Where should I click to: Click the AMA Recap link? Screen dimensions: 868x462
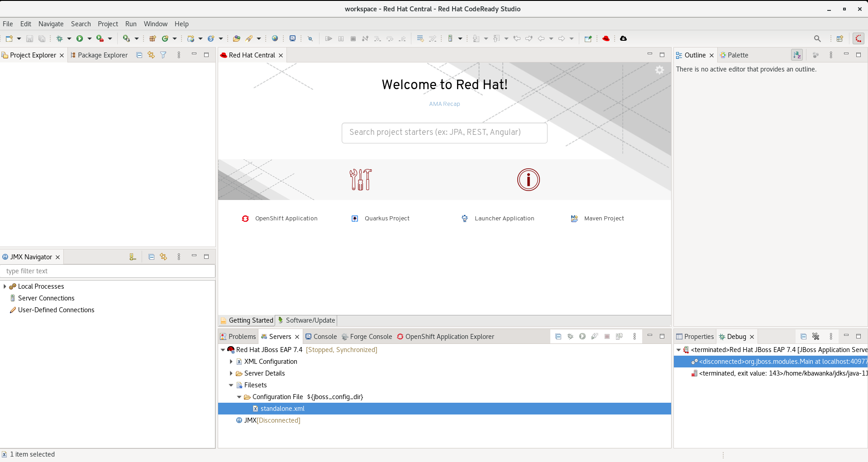tap(444, 104)
